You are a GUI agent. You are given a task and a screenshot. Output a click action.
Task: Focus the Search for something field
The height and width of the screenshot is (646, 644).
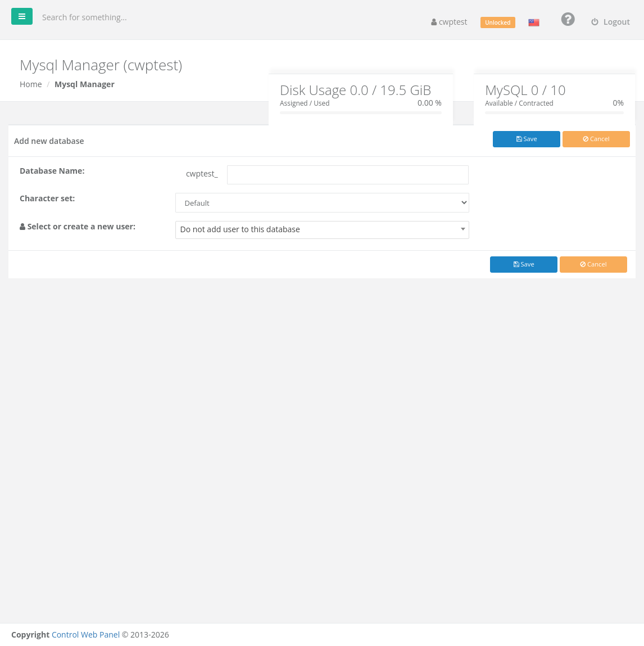pyautogui.click(x=84, y=17)
